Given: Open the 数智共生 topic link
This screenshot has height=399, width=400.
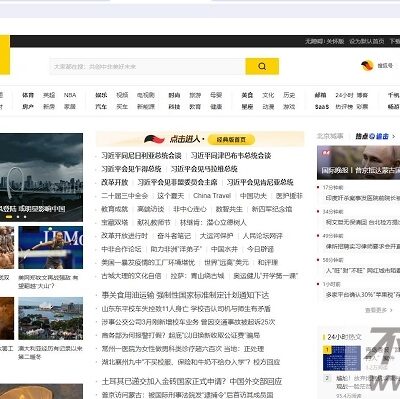Looking at the screenshot, I should point(229,209).
